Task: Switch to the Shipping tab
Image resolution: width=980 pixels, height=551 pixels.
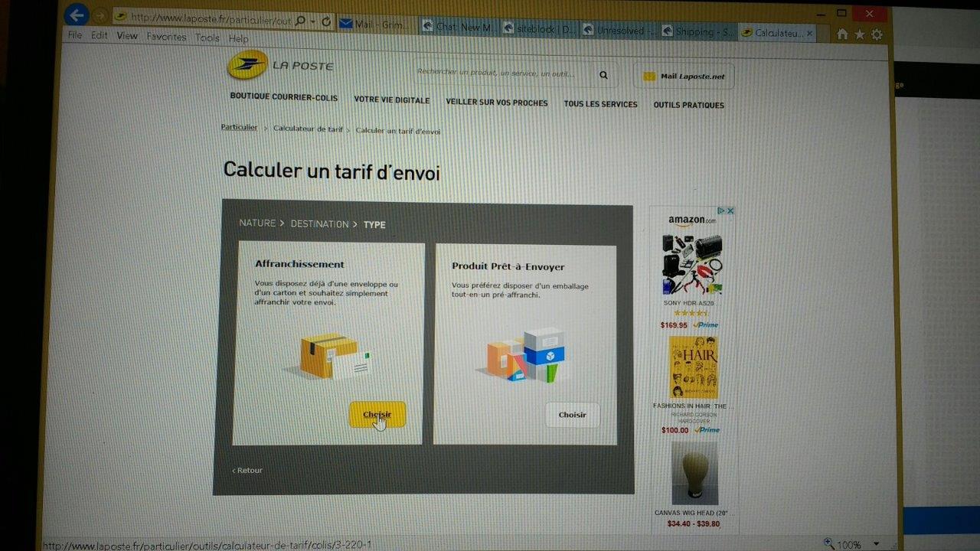Action: point(697,32)
